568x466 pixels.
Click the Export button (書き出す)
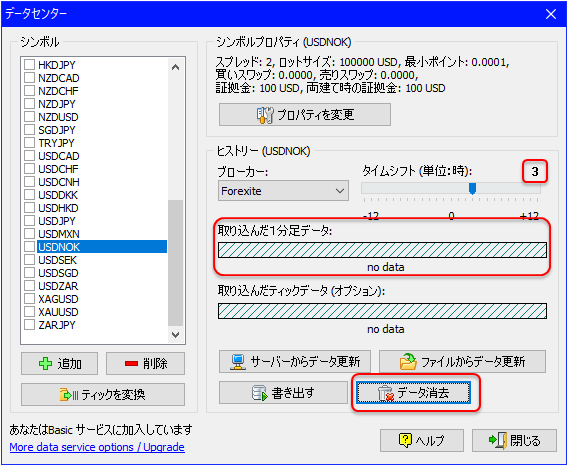click(x=283, y=392)
